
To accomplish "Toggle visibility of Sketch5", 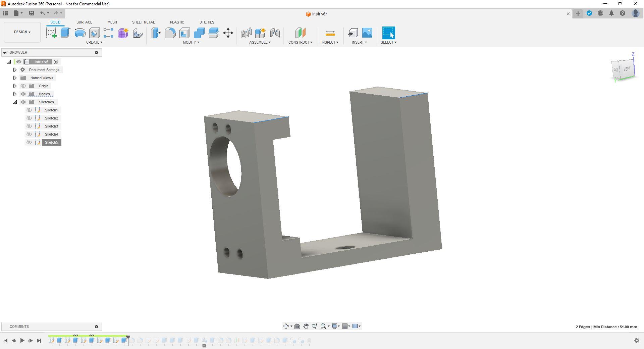I will 29,142.
